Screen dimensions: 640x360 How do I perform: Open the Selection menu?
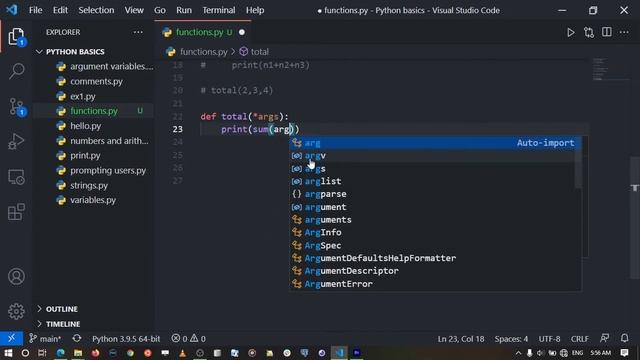point(96,10)
